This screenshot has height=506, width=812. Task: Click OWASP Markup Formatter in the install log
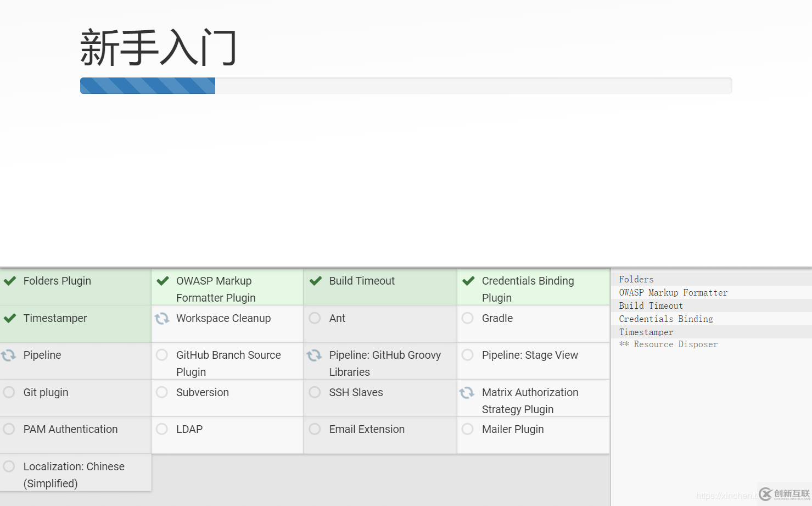(673, 292)
